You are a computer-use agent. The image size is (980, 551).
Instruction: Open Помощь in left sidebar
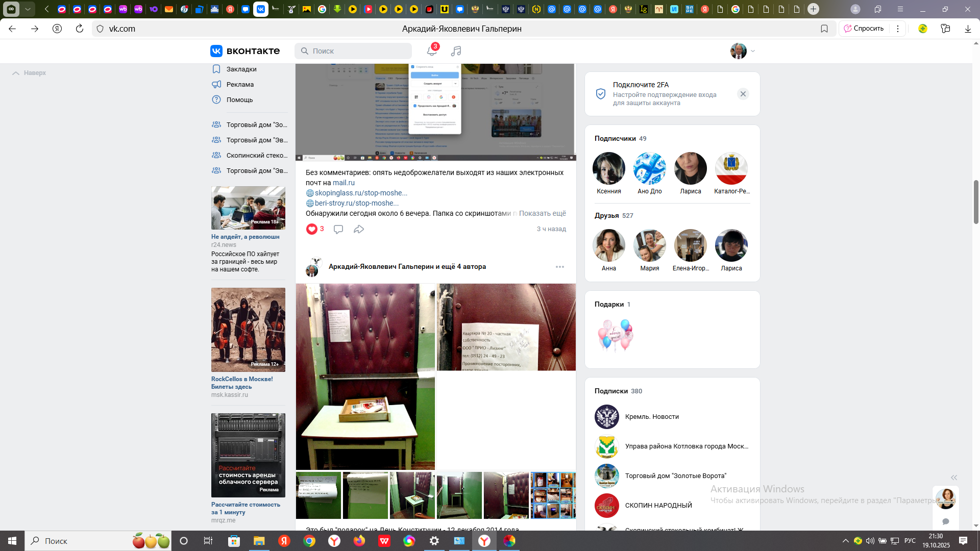coord(239,99)
